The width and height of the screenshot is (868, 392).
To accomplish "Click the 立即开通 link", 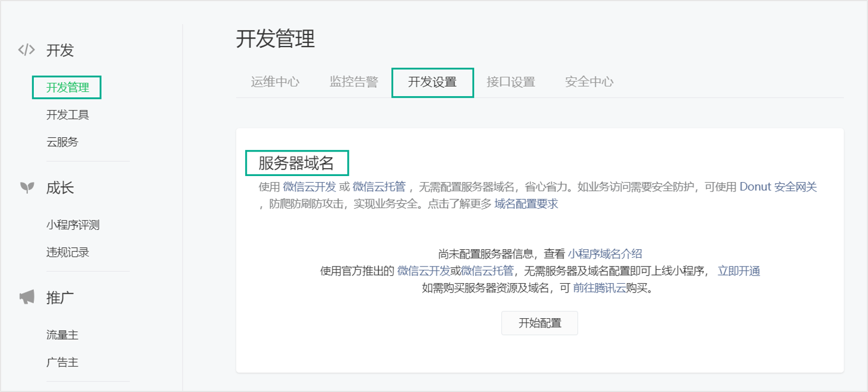I will point(738,271).
